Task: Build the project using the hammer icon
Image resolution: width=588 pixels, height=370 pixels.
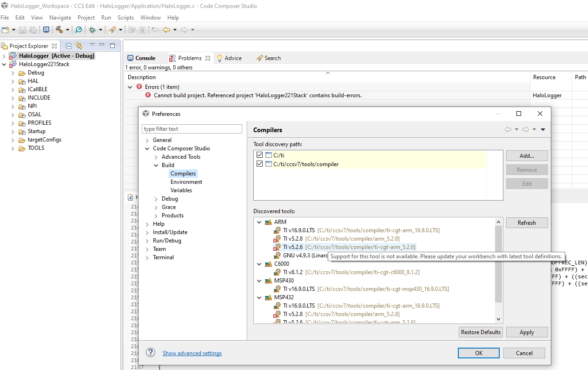Action: (59, 29)
